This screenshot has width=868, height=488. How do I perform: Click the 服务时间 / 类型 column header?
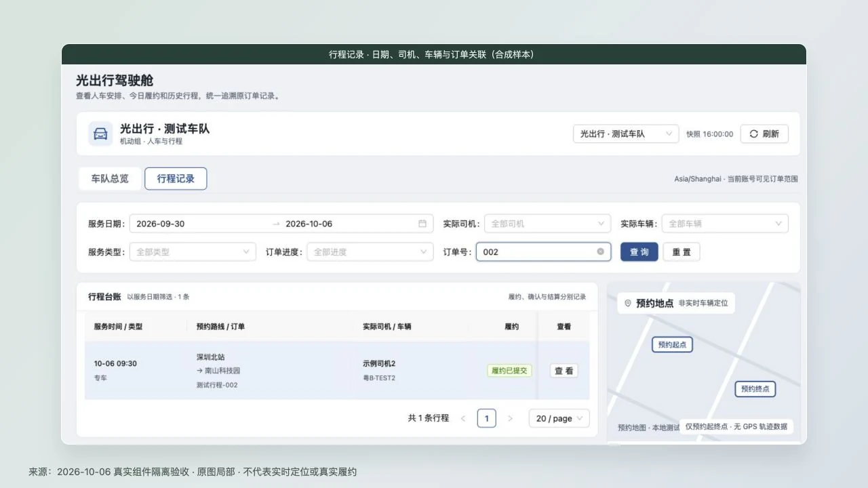118,326
